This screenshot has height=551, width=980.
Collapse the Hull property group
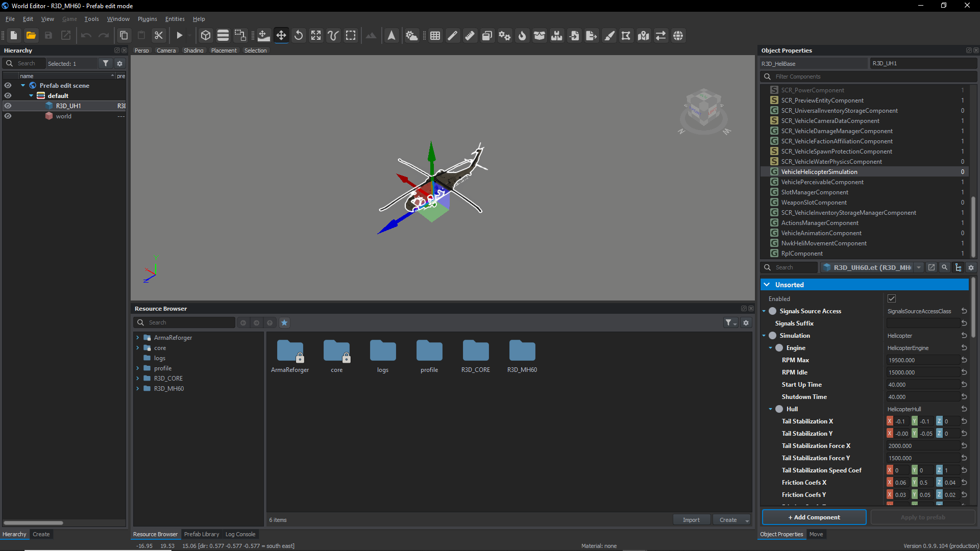[770, 409]
